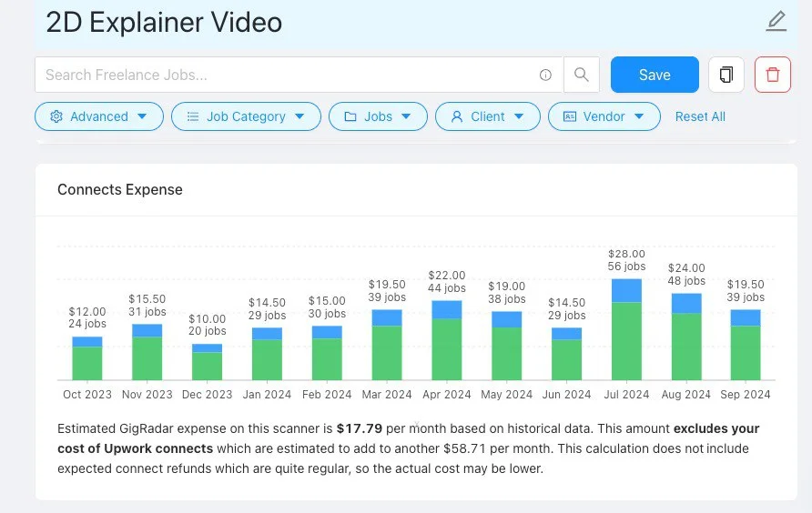Select the blue segment of Sep 2024 bar
The image size is (812, 513).
tap(746, 317)
